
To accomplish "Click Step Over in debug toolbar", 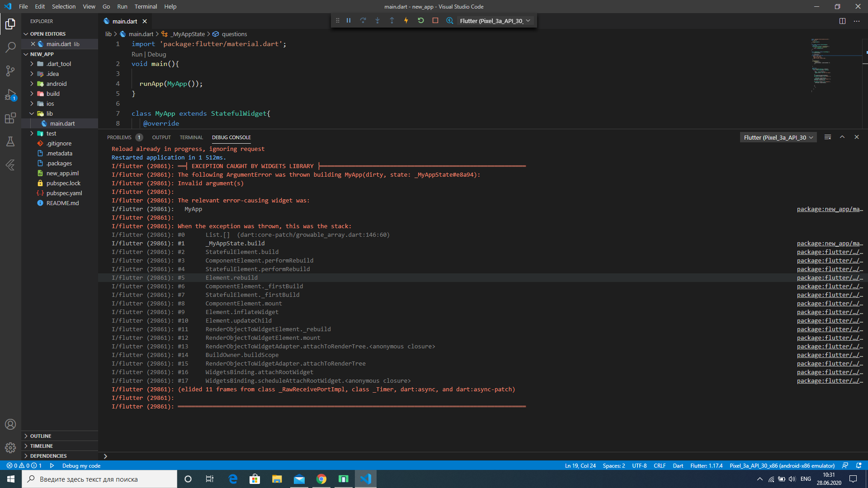I will tap(363, 21).
